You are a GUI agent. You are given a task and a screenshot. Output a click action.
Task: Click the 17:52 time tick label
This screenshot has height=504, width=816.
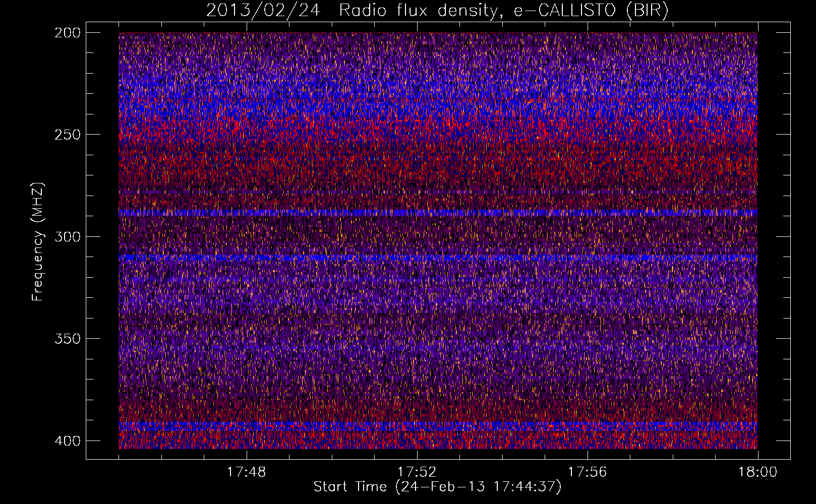coord(417,472)
